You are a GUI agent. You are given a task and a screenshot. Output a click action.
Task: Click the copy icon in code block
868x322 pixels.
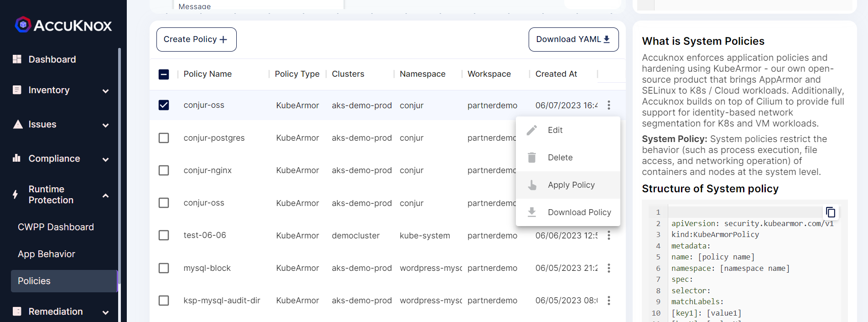click(x=830, y=212)
